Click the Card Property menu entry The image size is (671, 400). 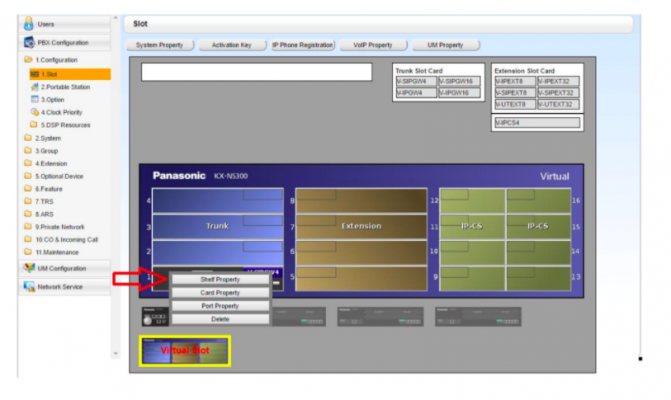(219, 293)
